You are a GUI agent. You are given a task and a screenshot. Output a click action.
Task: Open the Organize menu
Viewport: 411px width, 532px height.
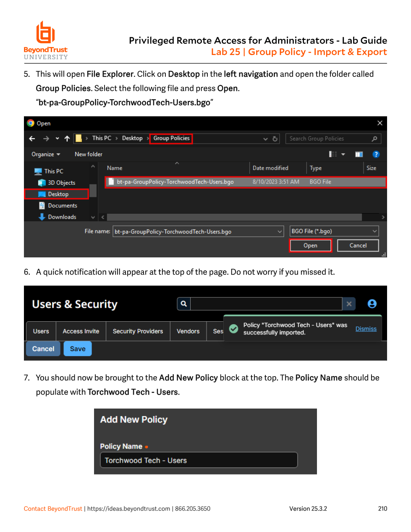[x=46, y=154]
